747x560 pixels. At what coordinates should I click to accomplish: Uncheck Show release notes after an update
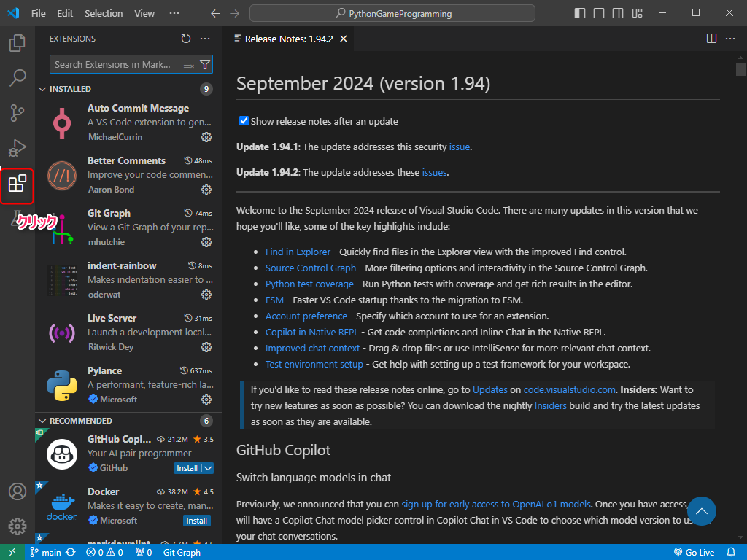pos(244,121)
